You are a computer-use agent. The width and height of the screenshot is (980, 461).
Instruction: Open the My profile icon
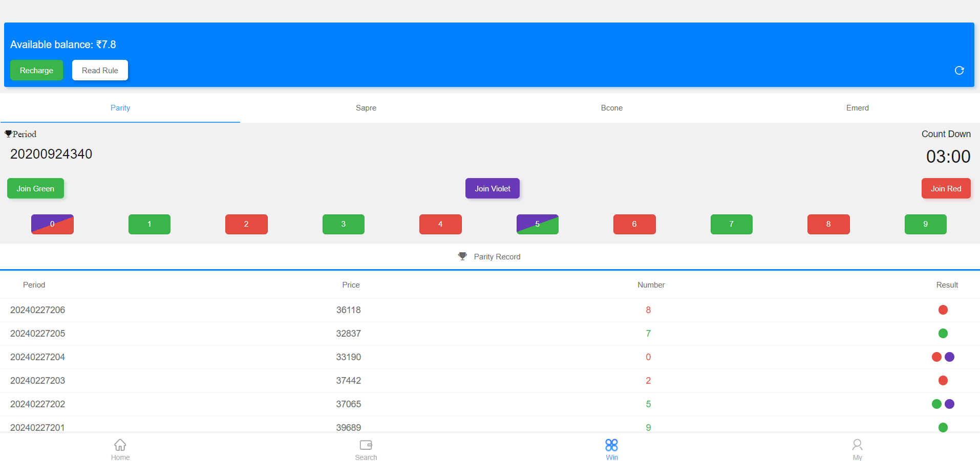[x=857, y=445]
